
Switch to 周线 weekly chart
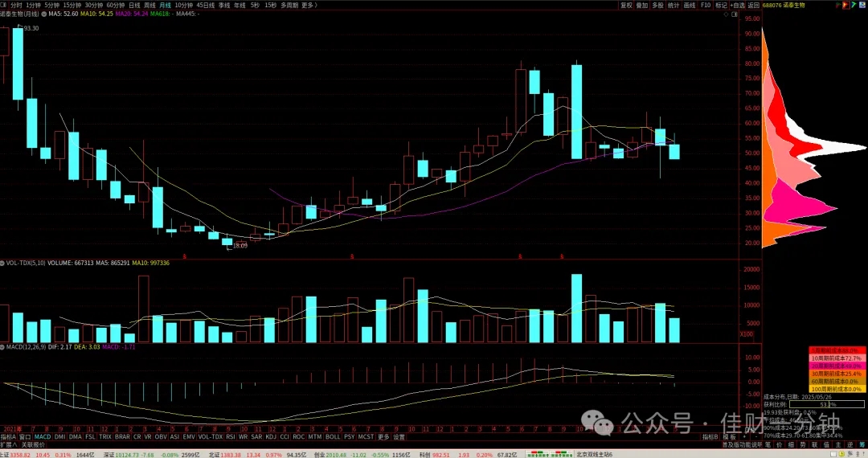click(150, 5)
